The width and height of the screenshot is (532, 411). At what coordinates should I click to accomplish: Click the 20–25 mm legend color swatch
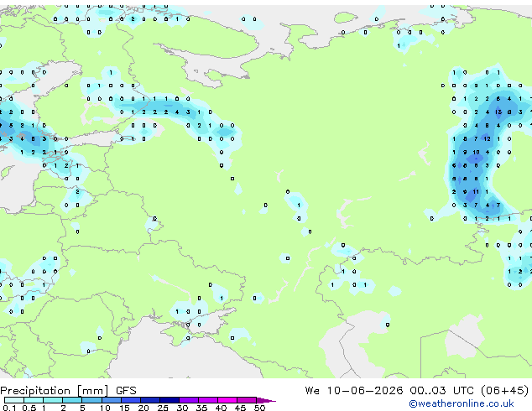(x=149, y=400)
